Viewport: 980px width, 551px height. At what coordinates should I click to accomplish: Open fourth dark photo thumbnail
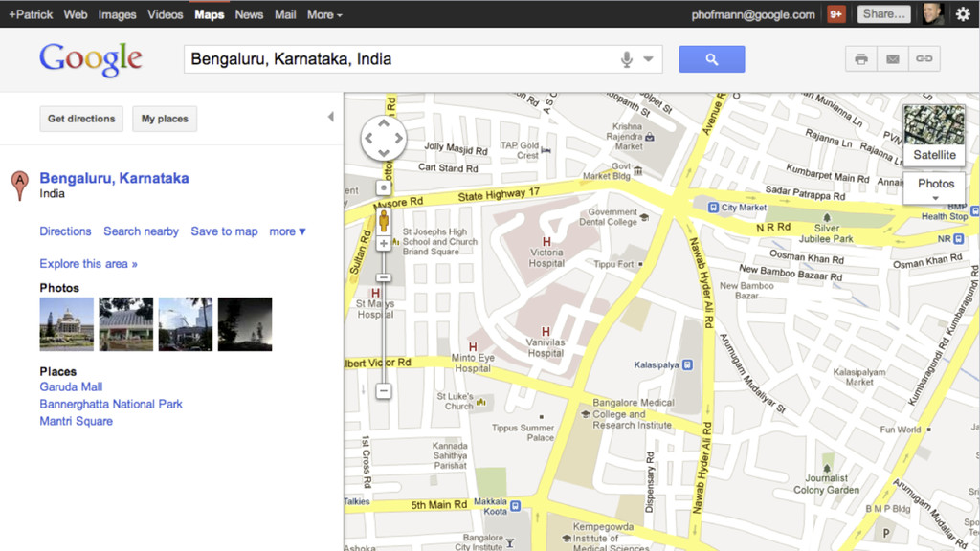coord(245,324)
